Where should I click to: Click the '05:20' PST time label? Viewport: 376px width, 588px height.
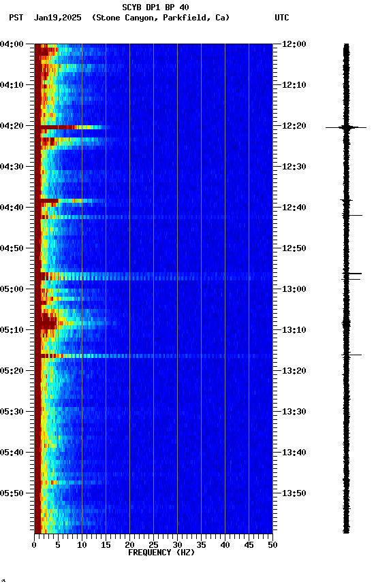click(x=12, y=371)
